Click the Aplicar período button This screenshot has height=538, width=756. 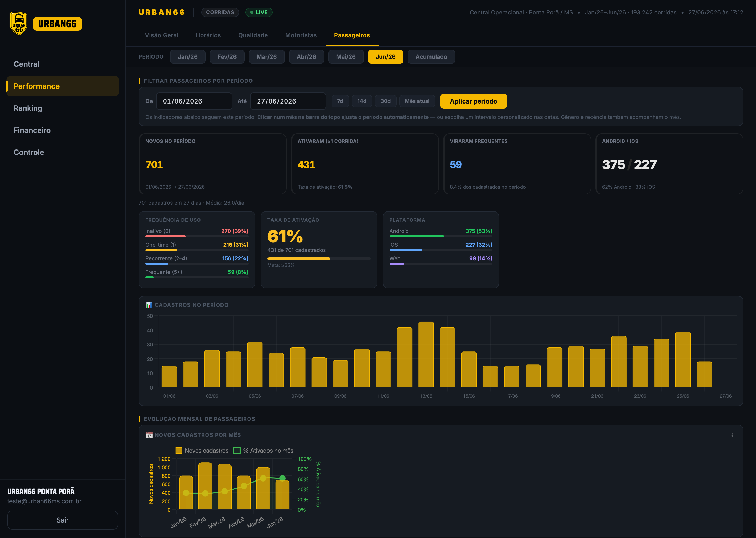point(473,101)
